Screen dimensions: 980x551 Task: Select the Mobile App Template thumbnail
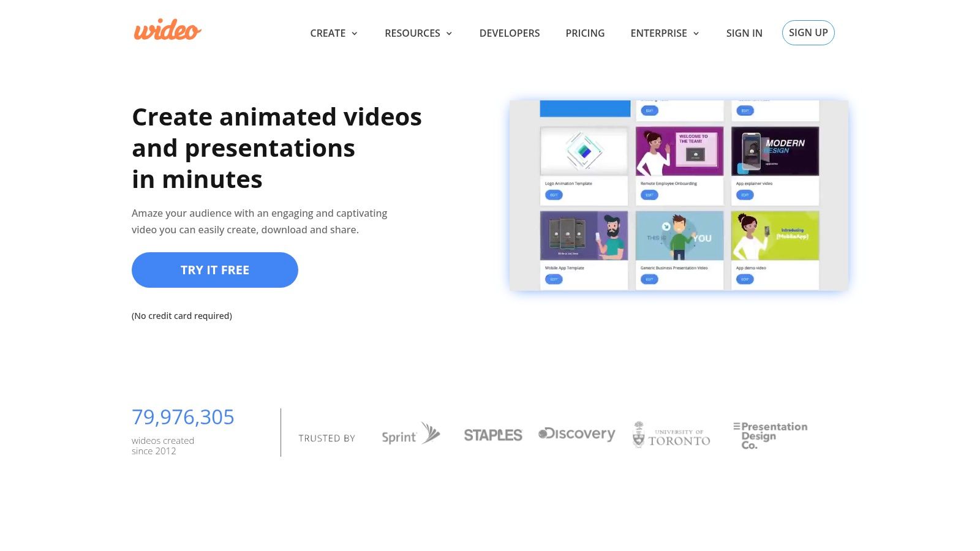(584, 236)
